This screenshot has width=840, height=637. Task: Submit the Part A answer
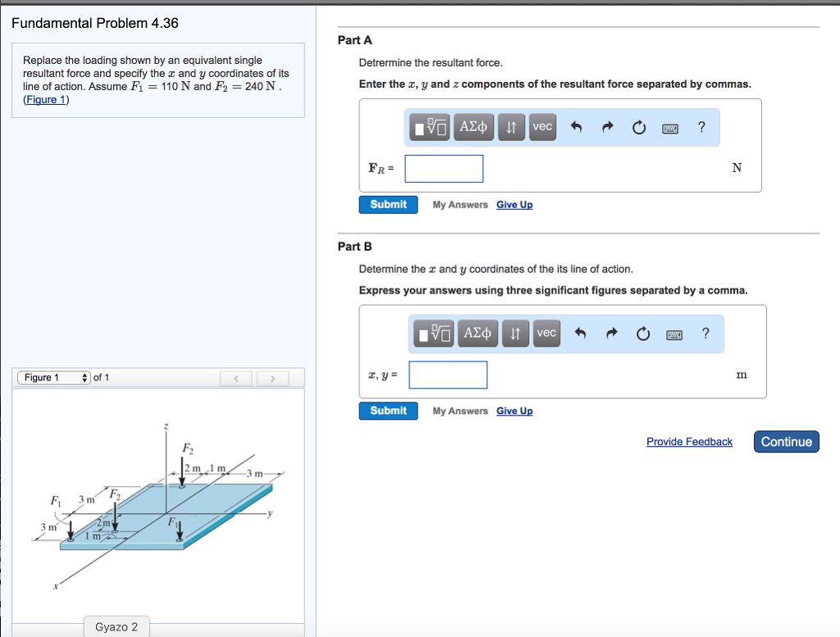click(x=388, y=204)
